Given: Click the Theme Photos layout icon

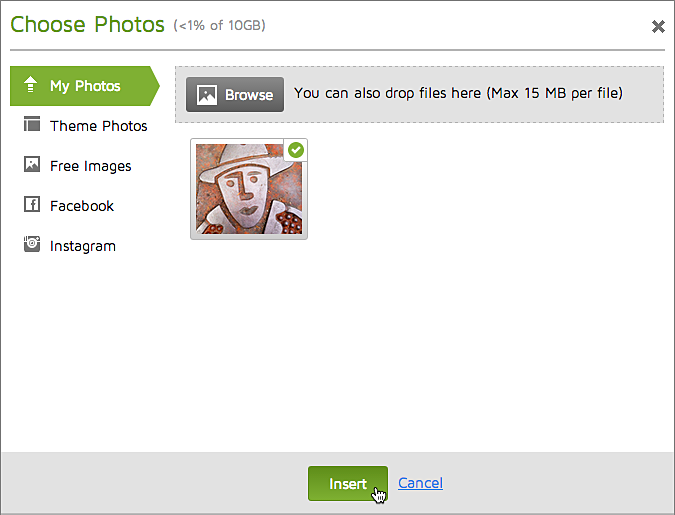Looking at the screenshot, I should 32,125.
